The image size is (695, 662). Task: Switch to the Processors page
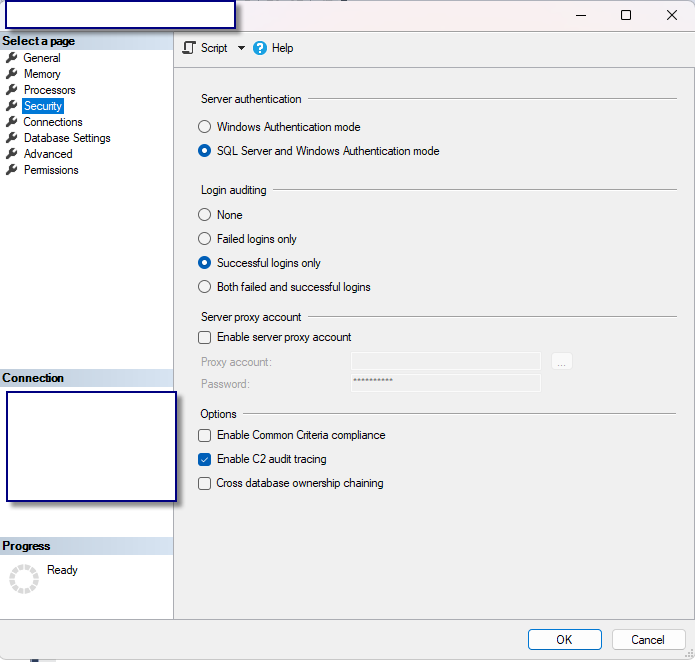[x=50, y=90]
